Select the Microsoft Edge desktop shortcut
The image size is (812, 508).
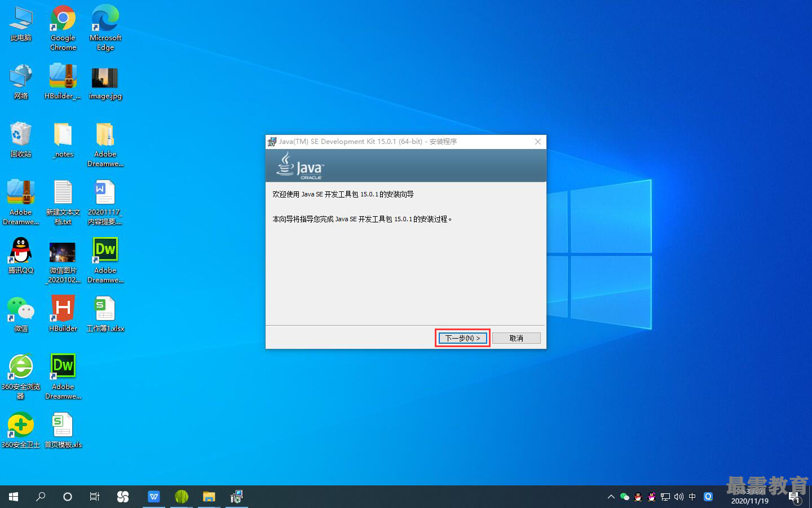[105, 28]
